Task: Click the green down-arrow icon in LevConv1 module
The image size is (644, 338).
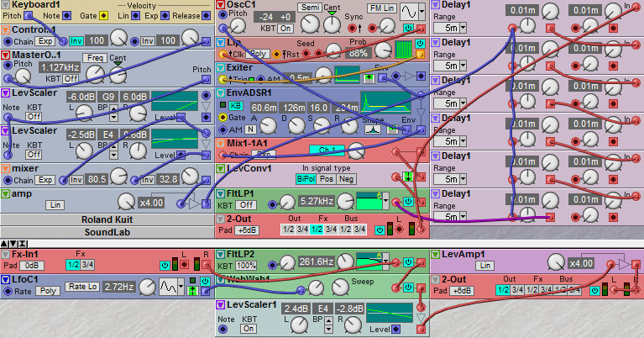Action: 407,177
